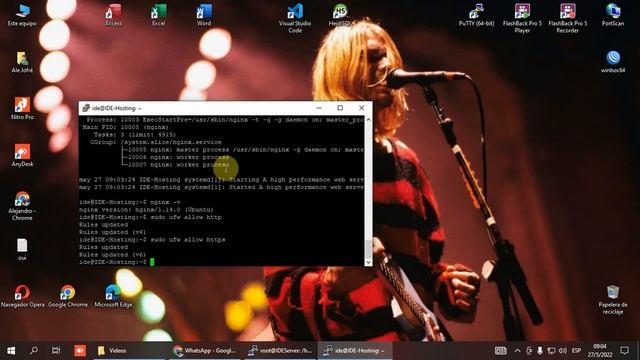Open the Este equipo desktop icon

coord(22,15)
